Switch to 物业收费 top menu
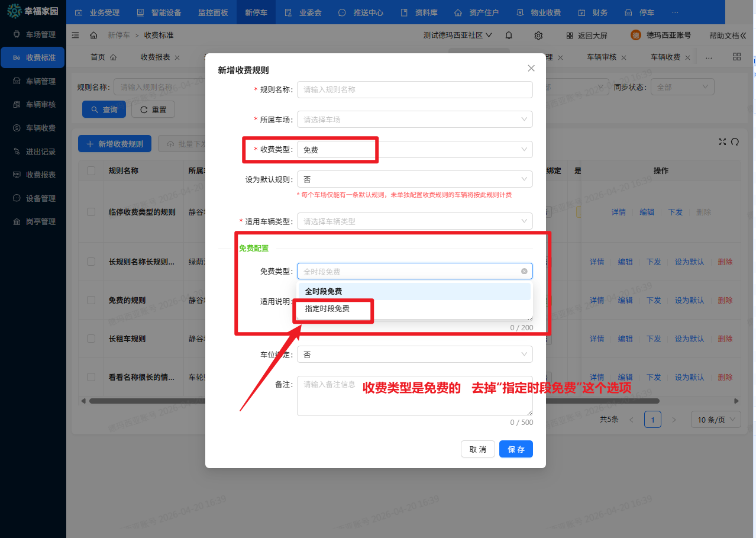The width and height of the screenshot is (756, 538). [538, 12]
